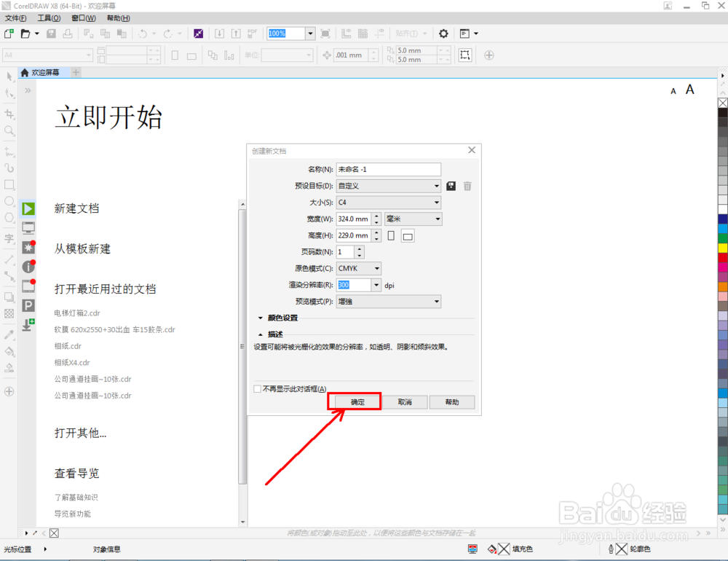Click the Options gear icon in toolbar

(443, 34)
